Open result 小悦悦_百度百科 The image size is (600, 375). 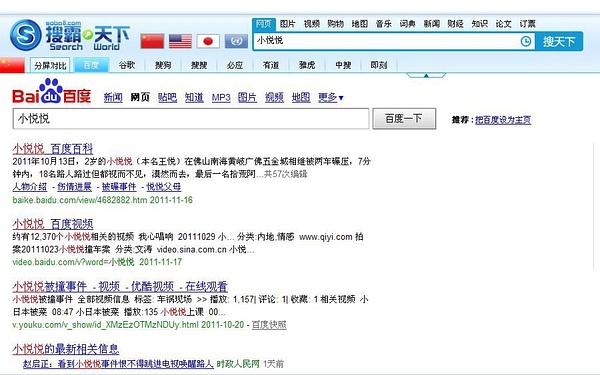pos(53,148)
